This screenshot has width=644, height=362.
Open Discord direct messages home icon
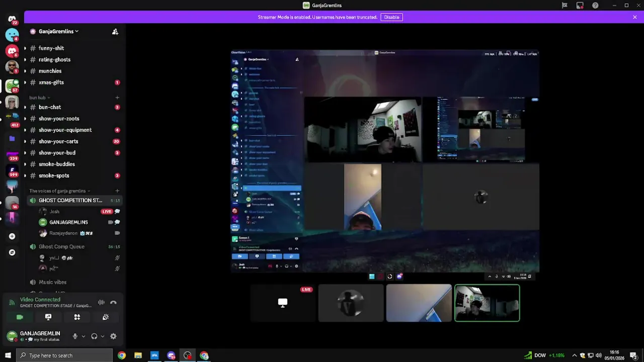click(x=12, y=19)
